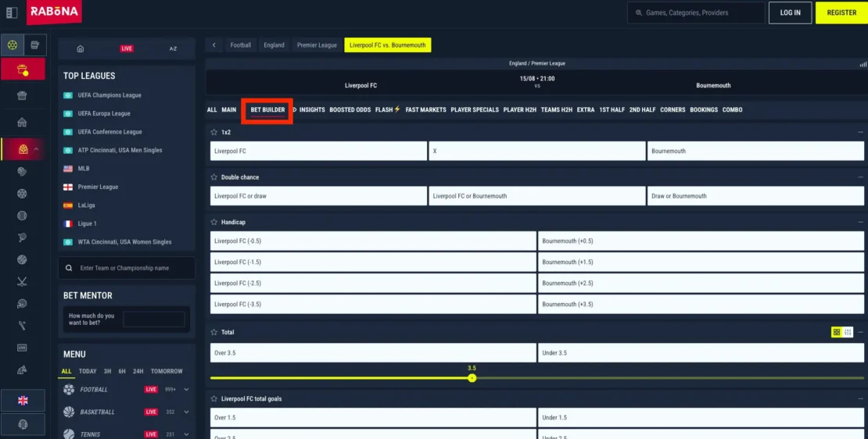The image size is (868, 439).
Task: Expand the Football row in Menu
Action: pos(186,389)
